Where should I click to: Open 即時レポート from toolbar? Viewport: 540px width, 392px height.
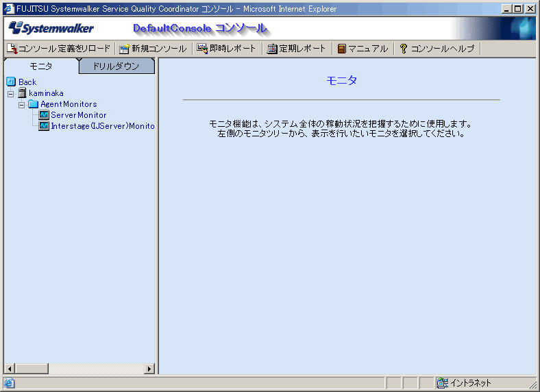tap(232, 49)
